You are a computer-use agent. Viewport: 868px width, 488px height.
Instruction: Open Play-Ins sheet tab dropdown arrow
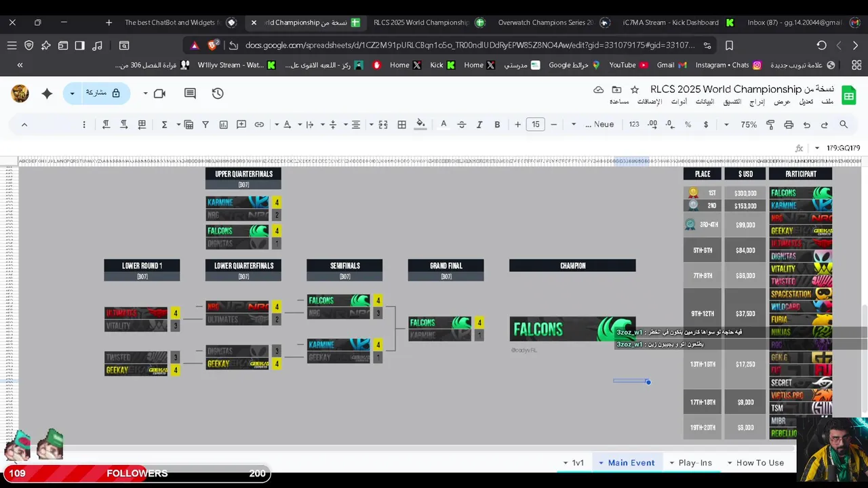[x=672, y=463]
